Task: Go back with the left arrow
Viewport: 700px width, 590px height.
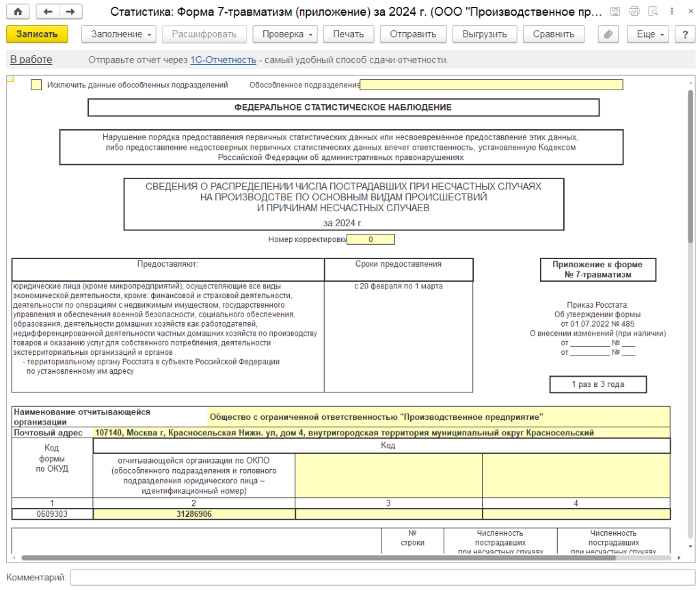Action: point(47,12)
